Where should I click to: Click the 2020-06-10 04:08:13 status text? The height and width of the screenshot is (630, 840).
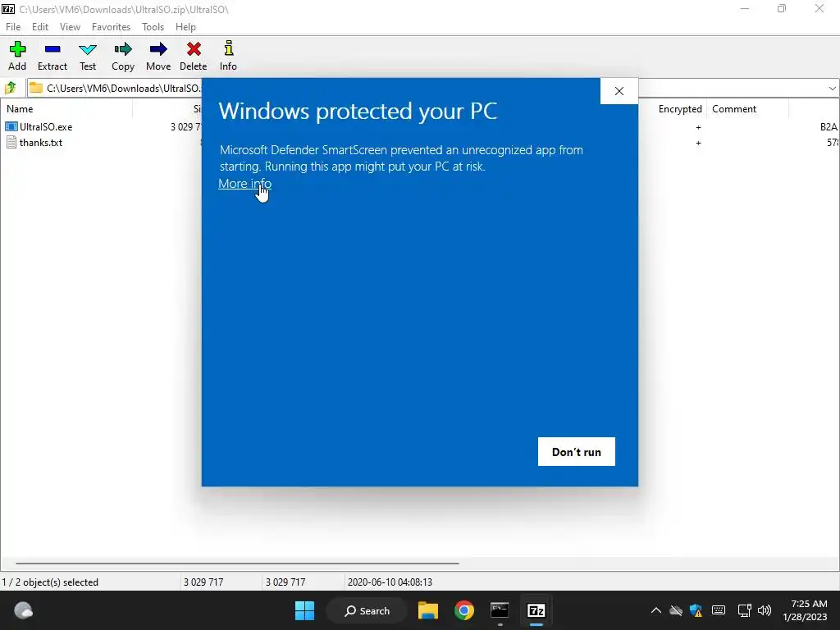[390, 582]
